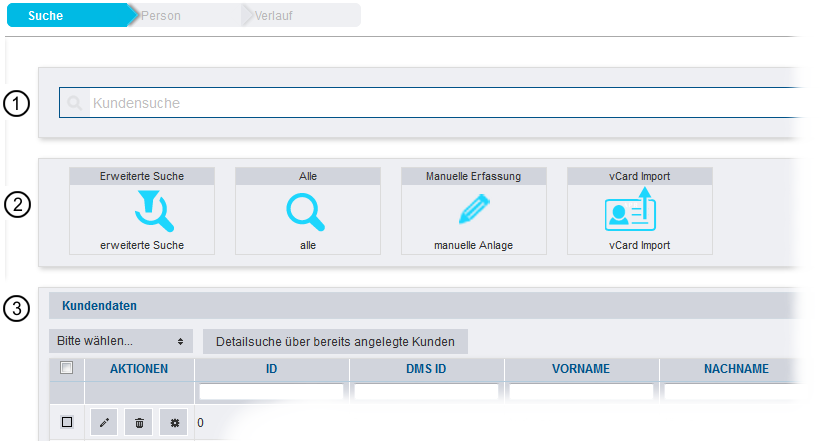Click the Alle magnifying glass icon
This screenshot has height=441, width=825.
click(x=305, y=212)
